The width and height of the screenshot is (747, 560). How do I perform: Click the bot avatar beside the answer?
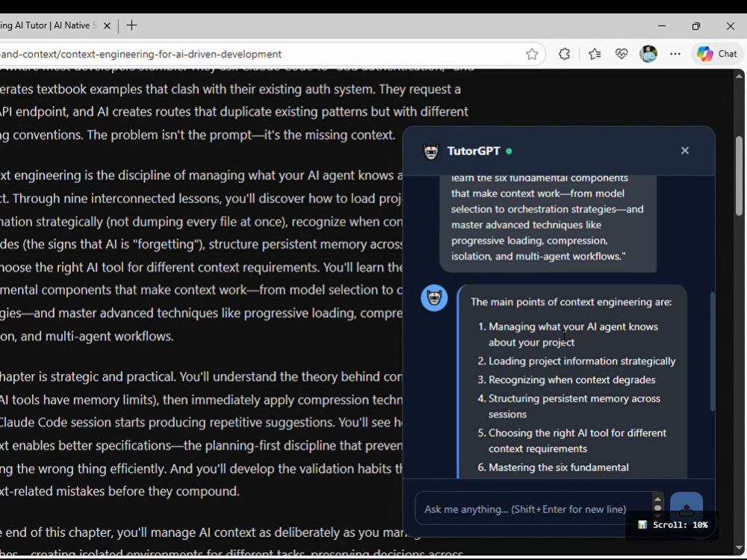coord(434,298)
